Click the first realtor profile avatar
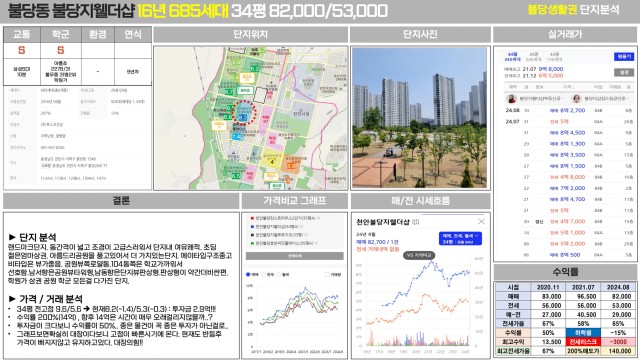This screenshot has width=640, height=361. tap(511, 98)
